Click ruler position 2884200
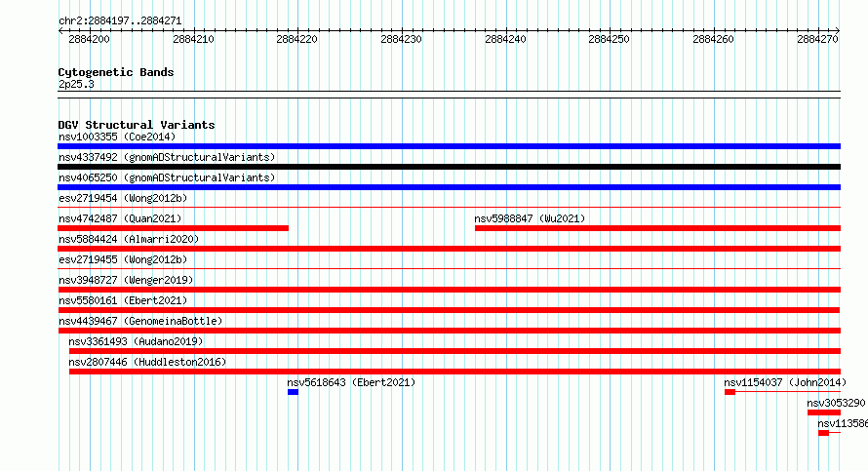Viewport: 868px width, 471px height. click(89, 39)
